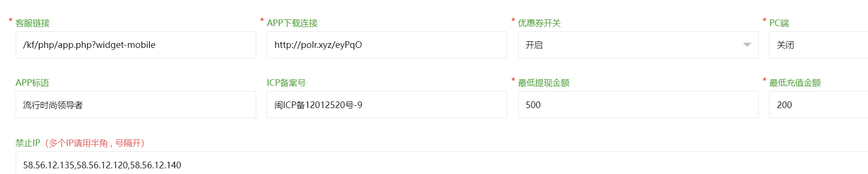Click the 最低提现金额 label
Image resolution: width=868 pixels, height=174 pixels.
click(543, 83)
